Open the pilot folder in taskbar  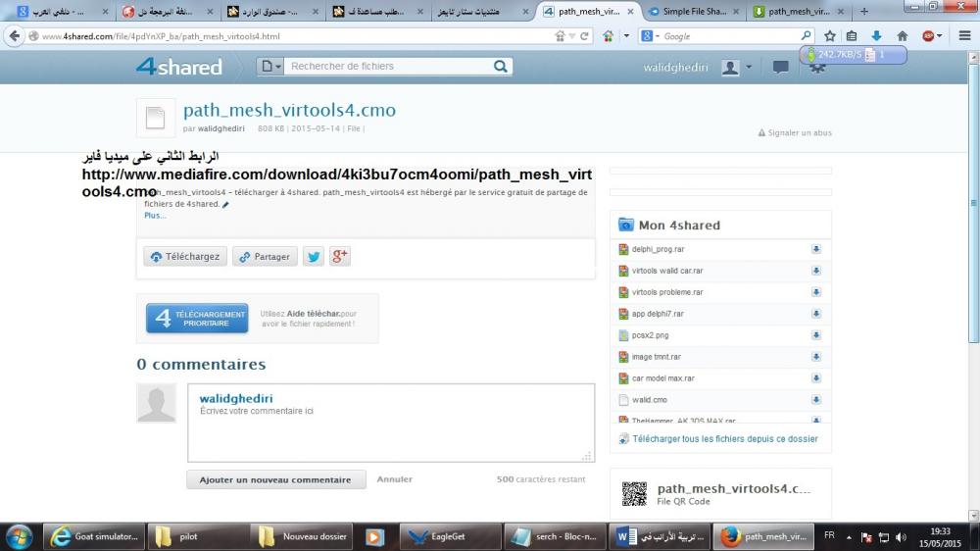[198, 536]
